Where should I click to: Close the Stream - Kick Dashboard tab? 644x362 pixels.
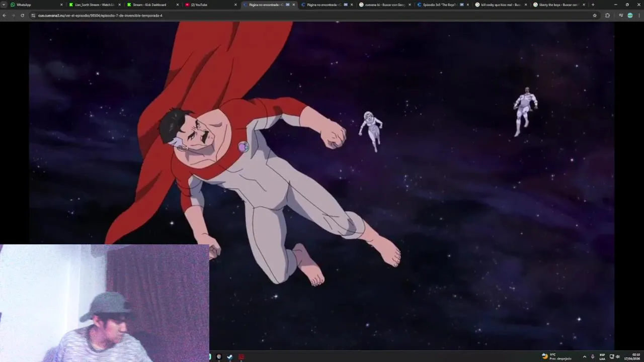(x=177, y=5)
